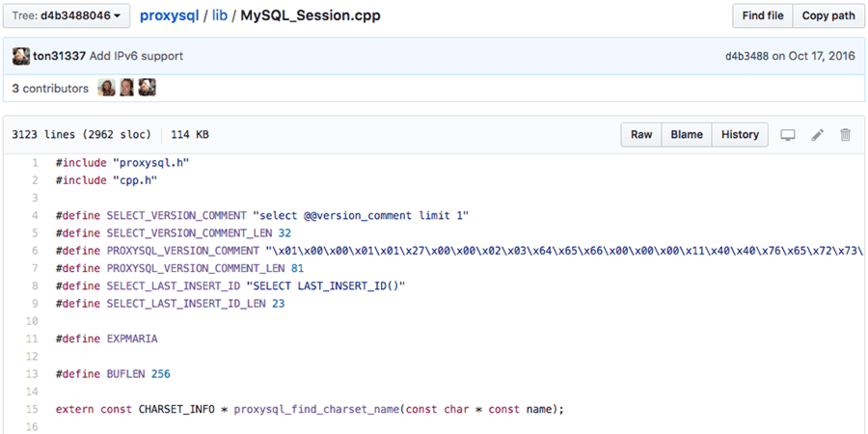View the Raw file contents
Viewport: 868px width, 434px height.
pos(641,135)
